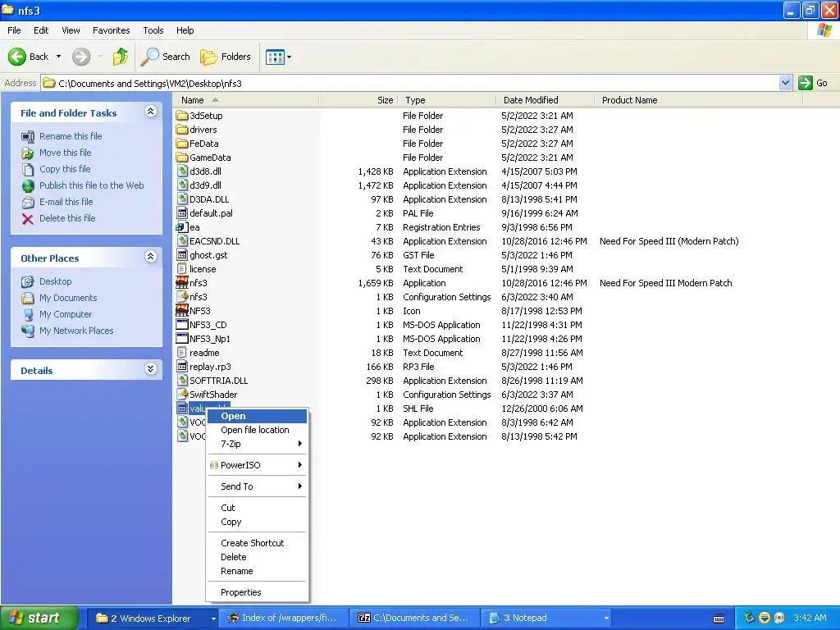The width and height of the screenshot is (840, 630).
Task: Select the ea registry entries icon
Action: click(182, 226)
